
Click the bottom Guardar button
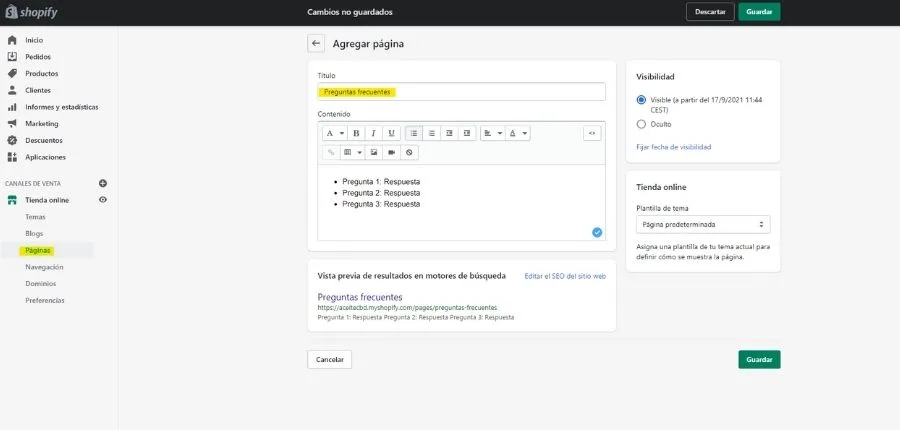(759, 359)
